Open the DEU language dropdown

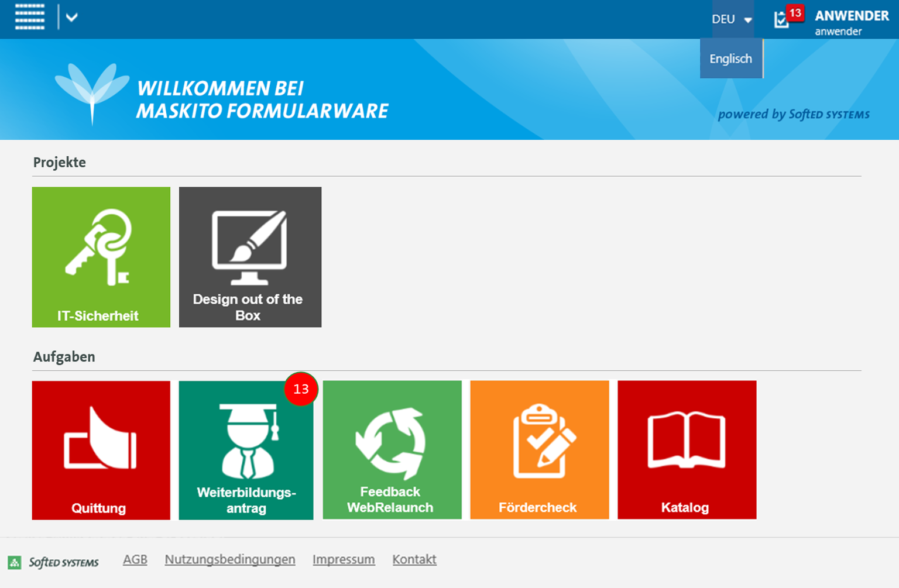732,19
